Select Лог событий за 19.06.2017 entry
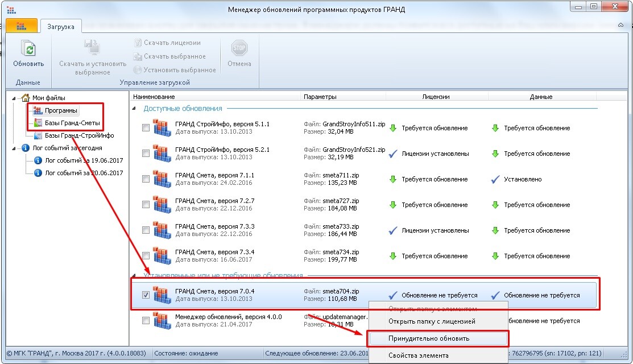Image resolution: width=633 pixels, height=364 pixels. 84,160
